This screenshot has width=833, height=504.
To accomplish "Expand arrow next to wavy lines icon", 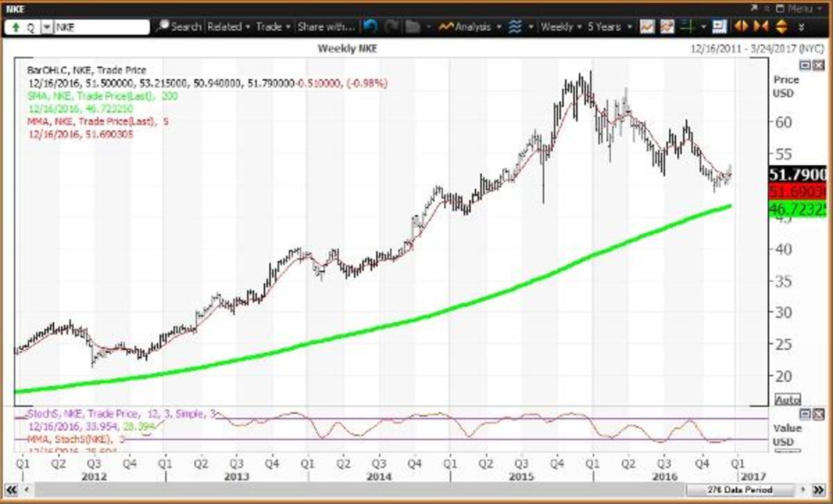I will tap(531, 26).
